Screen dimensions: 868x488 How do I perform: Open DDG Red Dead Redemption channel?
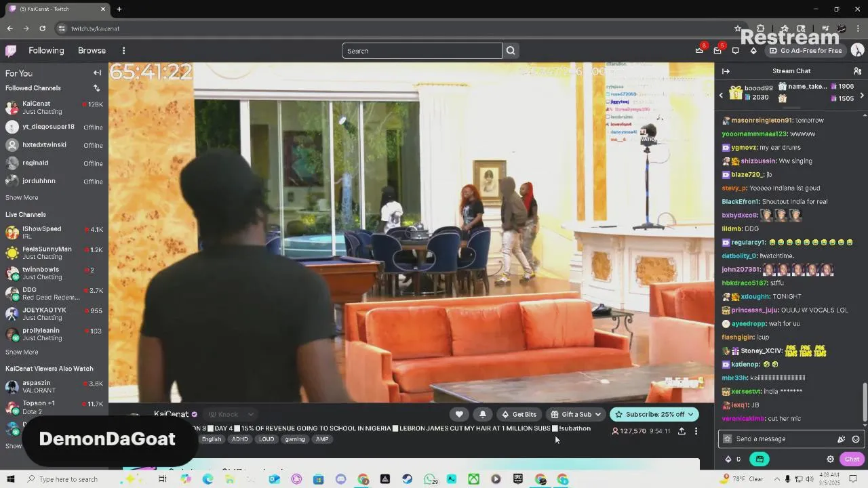(x=54, y=293)
